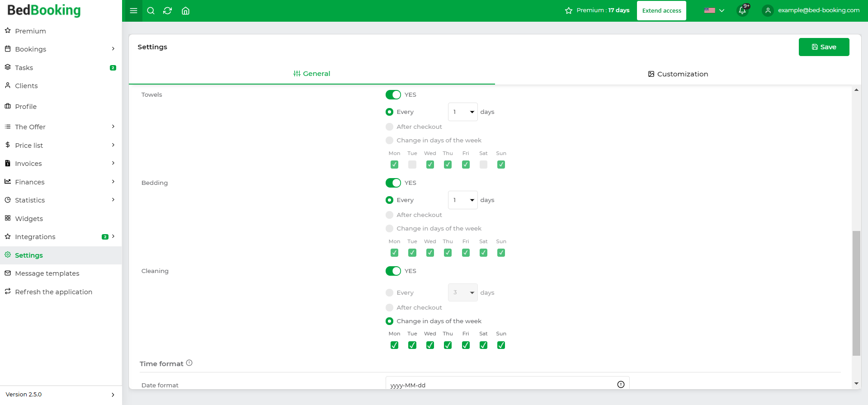Click the Tasks layers icon in sidebar

click(8, 67)
